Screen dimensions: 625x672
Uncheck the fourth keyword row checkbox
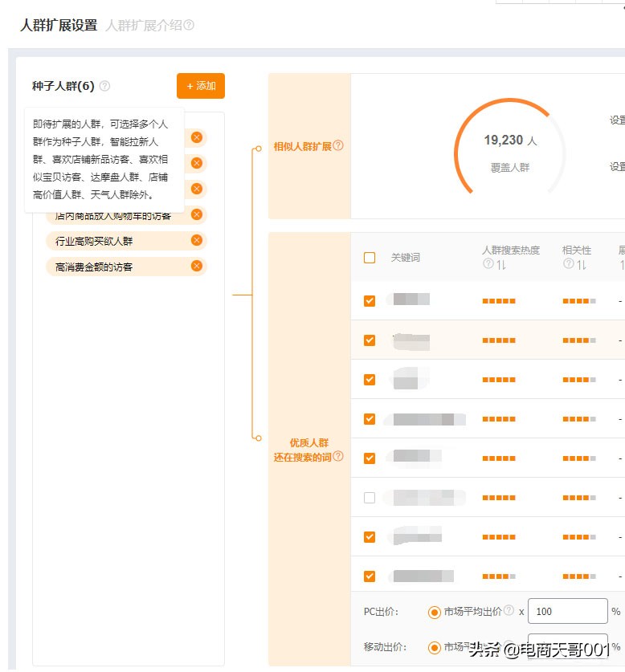click(x=370, y=419)
